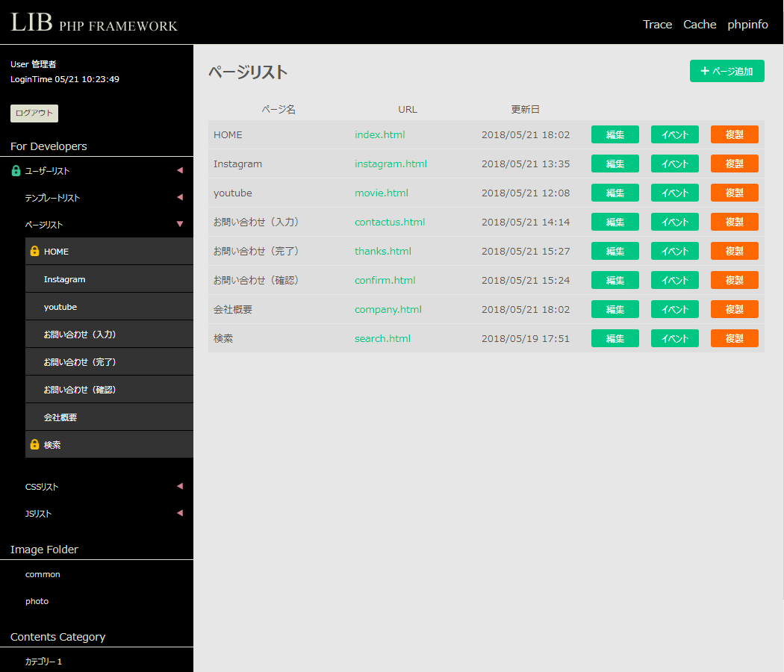Open Instagram in the sidebar page list

tap(109, 279)
